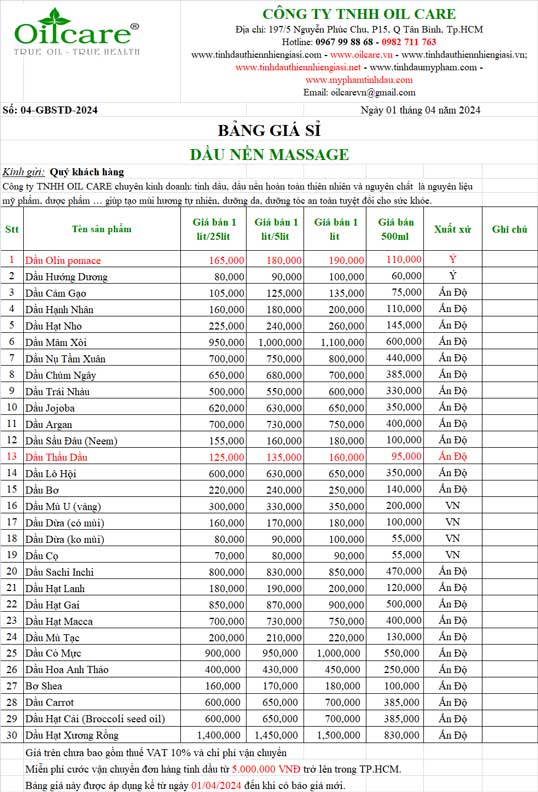Select header cell Xuất xứ
538x792 pixels.
pyautogui.click(x=453, y=229)
